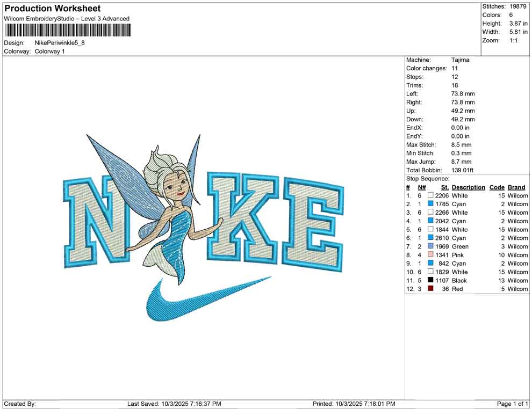Screen dimensions: 532x409
Task: Click the Red description in stop 12
Action: click(457, 289)
